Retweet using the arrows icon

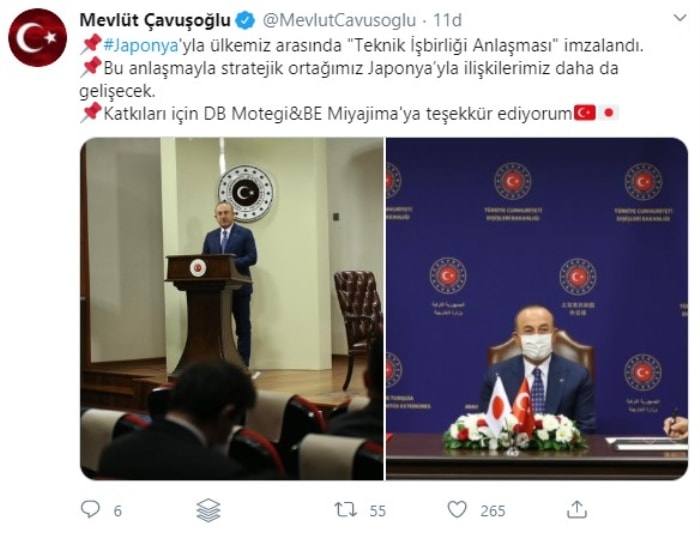pyautogui.click(x=346, y=510)
